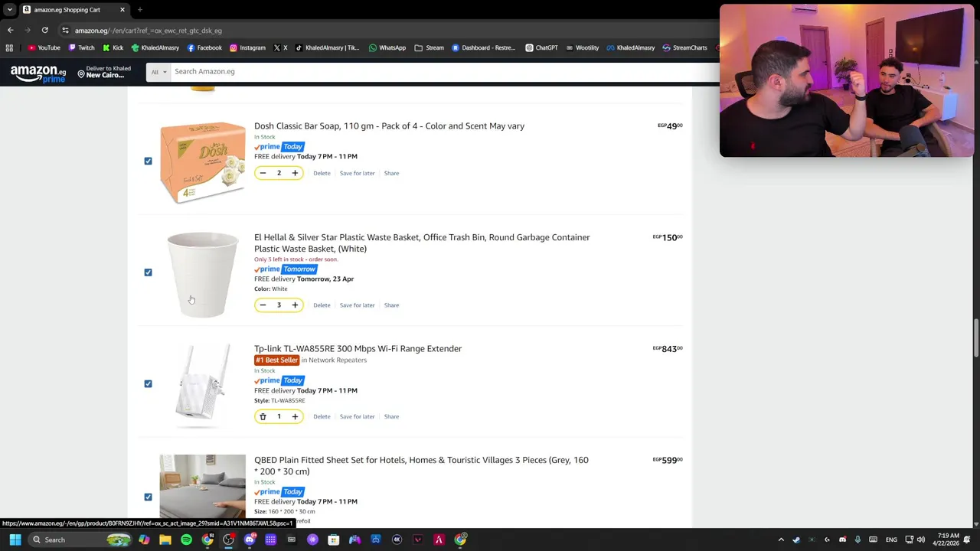Open a new browser tab
980x551 pixels.
(139, 9)
